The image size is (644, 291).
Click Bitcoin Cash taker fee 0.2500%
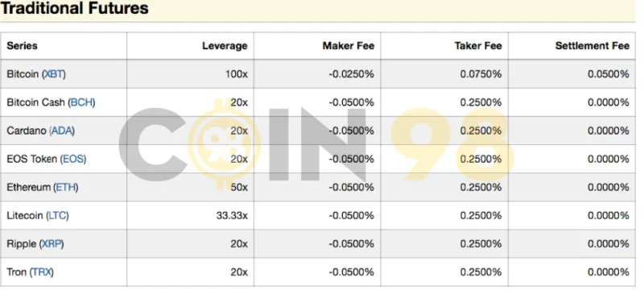481,102
